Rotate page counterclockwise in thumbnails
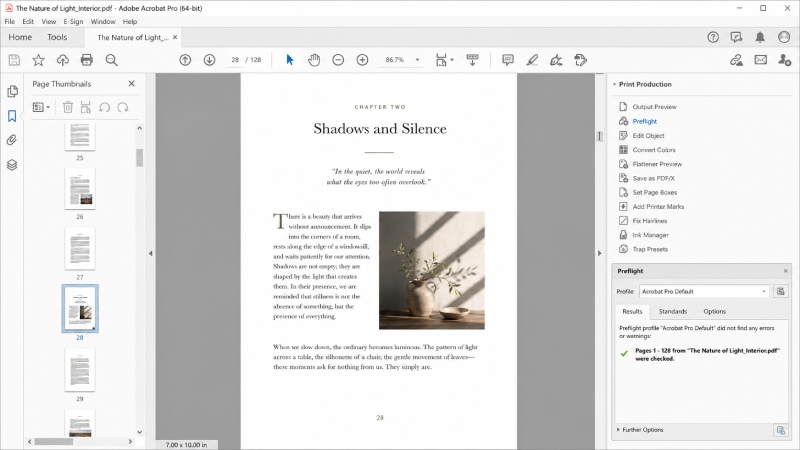The image size is (800, 450). tap(105, 107)
